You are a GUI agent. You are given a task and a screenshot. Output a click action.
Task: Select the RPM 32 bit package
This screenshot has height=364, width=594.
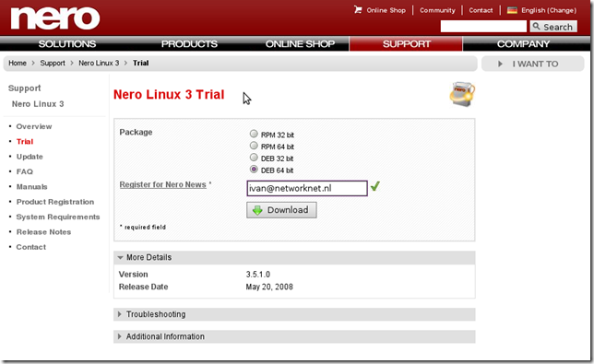pyautogui.click(x=254, y=134)
